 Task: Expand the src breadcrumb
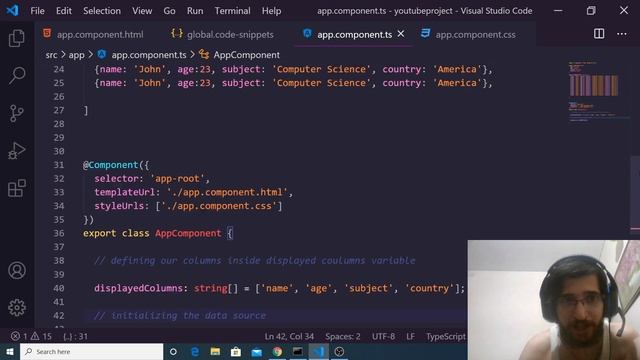[51, 55]
